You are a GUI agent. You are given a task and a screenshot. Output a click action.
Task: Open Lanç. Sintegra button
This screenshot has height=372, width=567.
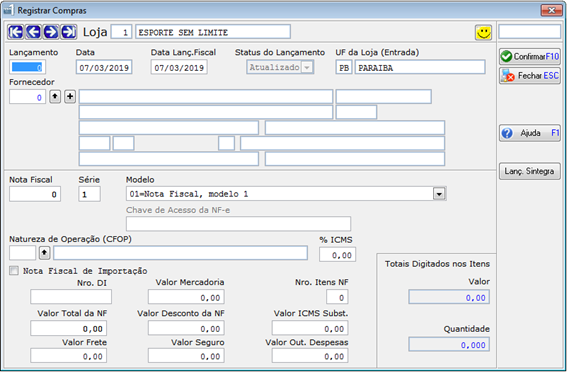(x=530, y=171)
